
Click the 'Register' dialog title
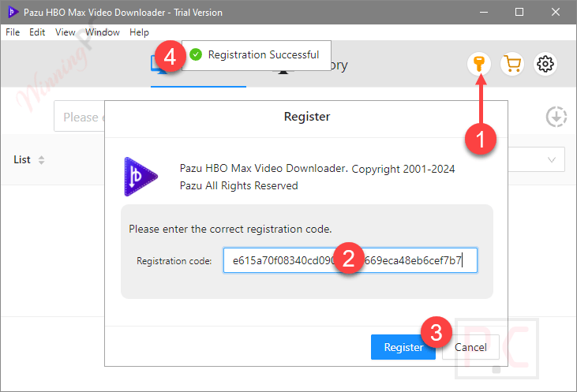point(307,117)
